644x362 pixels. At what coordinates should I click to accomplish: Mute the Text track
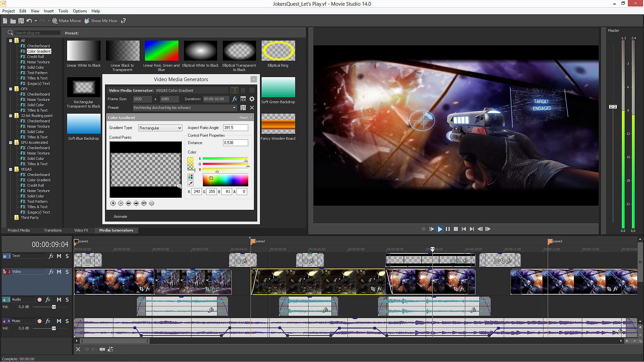pos(59,256)
